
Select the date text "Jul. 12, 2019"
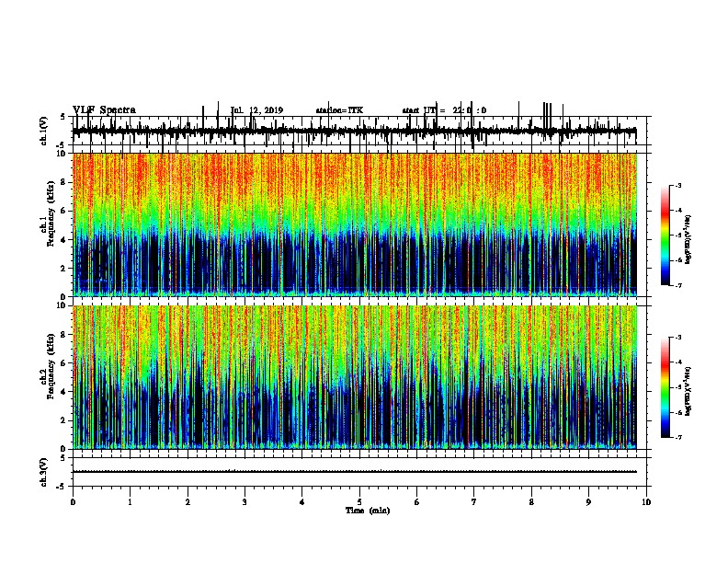coord(256,110)
